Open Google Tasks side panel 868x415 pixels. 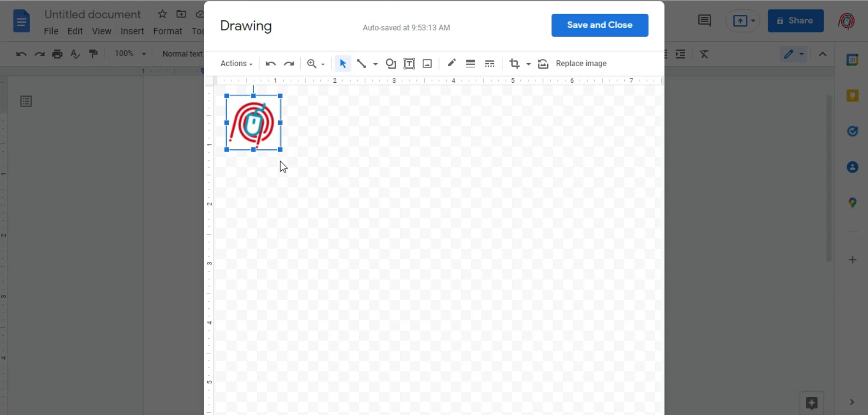click(852, 131)
